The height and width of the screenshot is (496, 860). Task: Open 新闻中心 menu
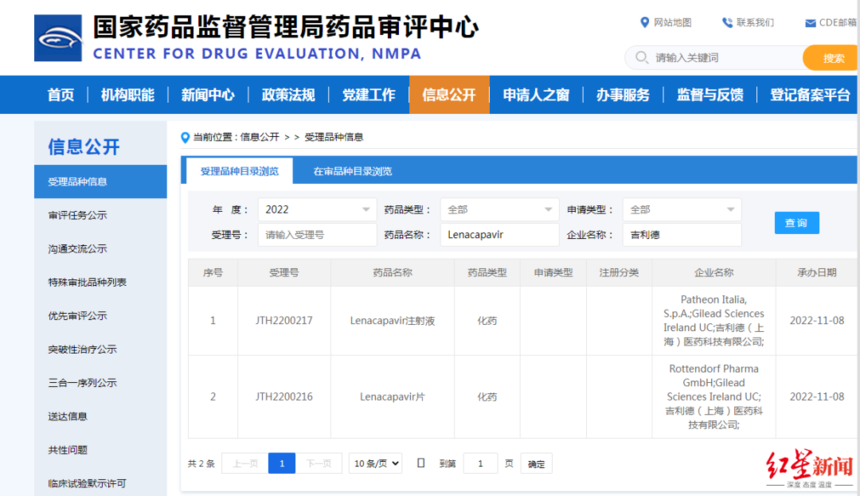[208, 95]
